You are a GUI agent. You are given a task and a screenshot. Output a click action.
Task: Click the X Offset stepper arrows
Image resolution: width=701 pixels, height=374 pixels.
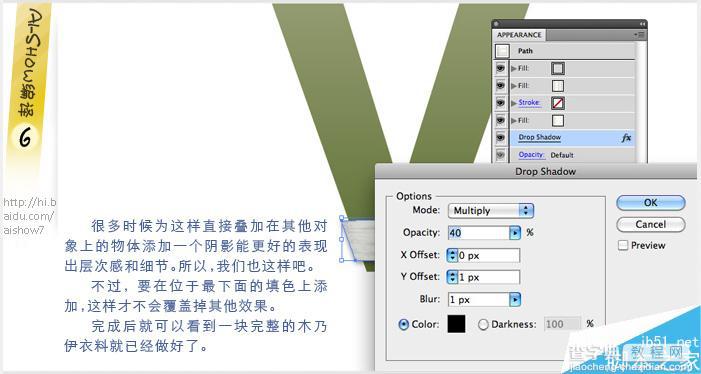pyautogui.click(x=452, y=256)
